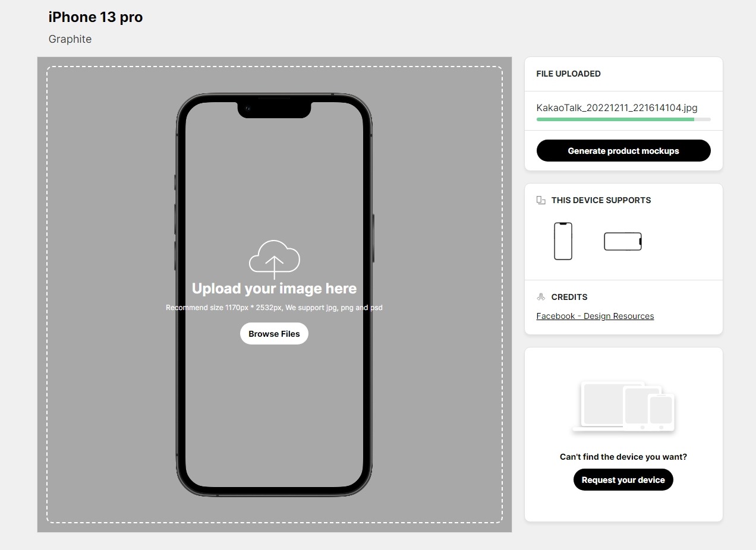This screenshot has width=756, height=550.
Task: Open the Facebook - Design Resources link
Action: pyautogui.click(x=595, y=316)
